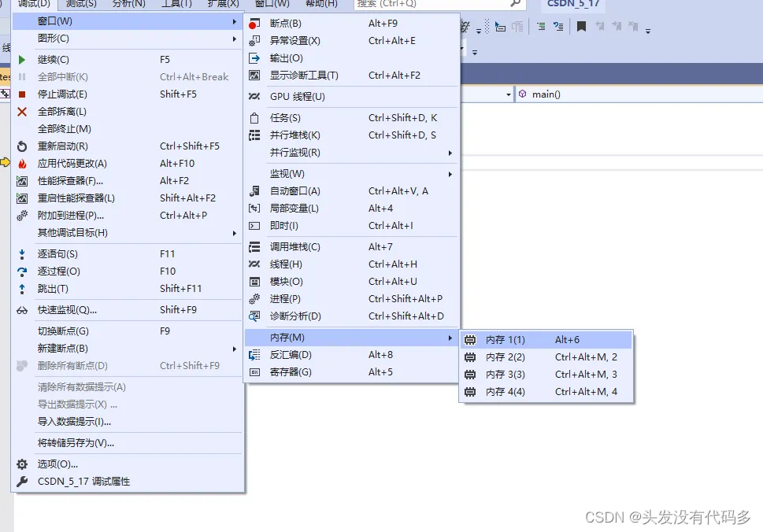The height and width of the screenshot is (532, 763).
Task: Select 全部终止(M) menu entry
Action: tap(128, 129)
